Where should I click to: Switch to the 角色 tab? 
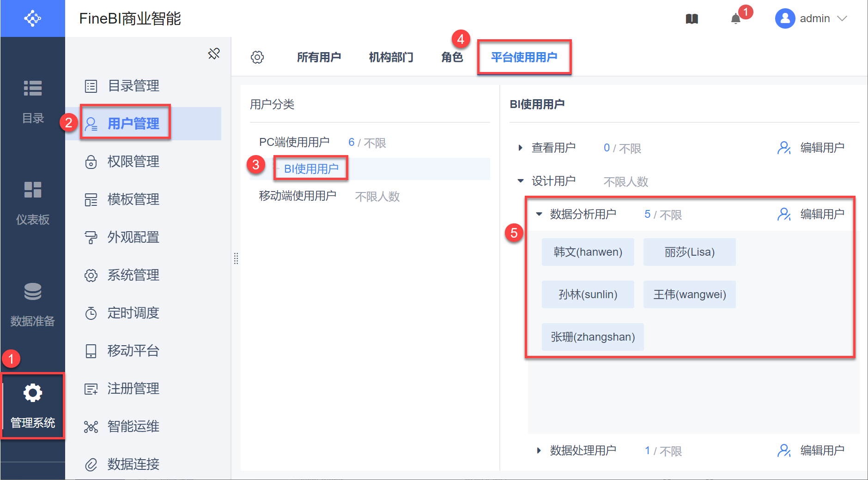tap(452, 57)
